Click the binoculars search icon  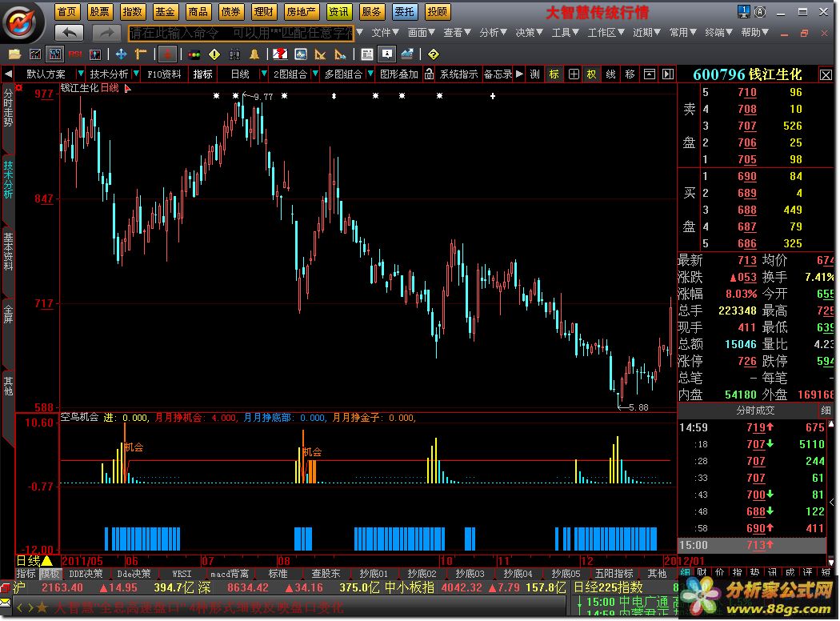[x=234, y=54]
